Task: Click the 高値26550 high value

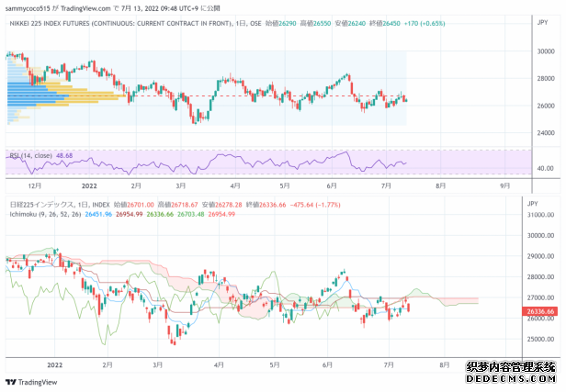Action: [315, 24]
